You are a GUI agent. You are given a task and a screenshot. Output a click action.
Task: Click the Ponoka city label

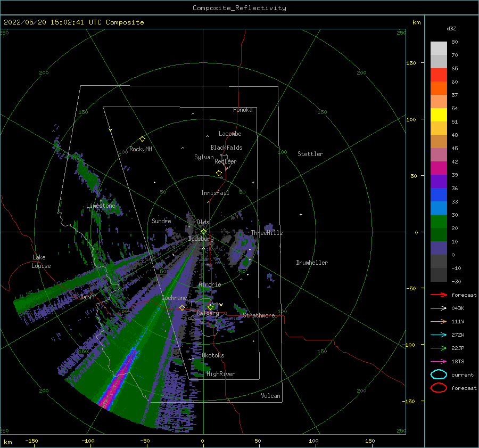[243, 110]
